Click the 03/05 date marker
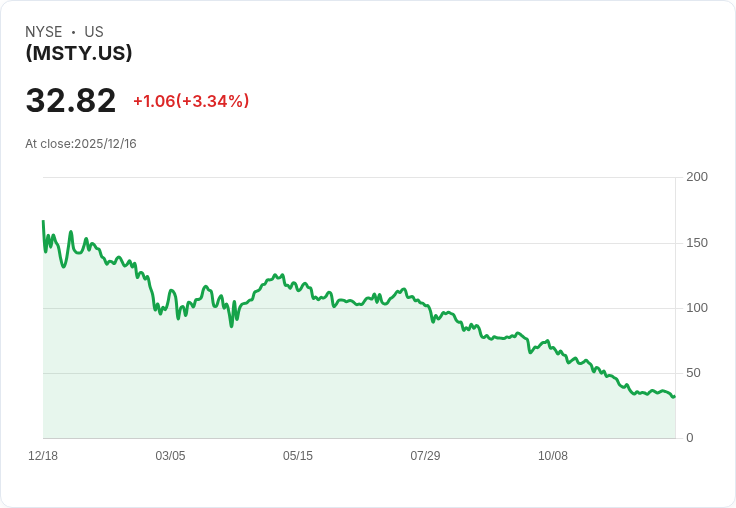Screen dimensions: 736x508 coord(170,456)
